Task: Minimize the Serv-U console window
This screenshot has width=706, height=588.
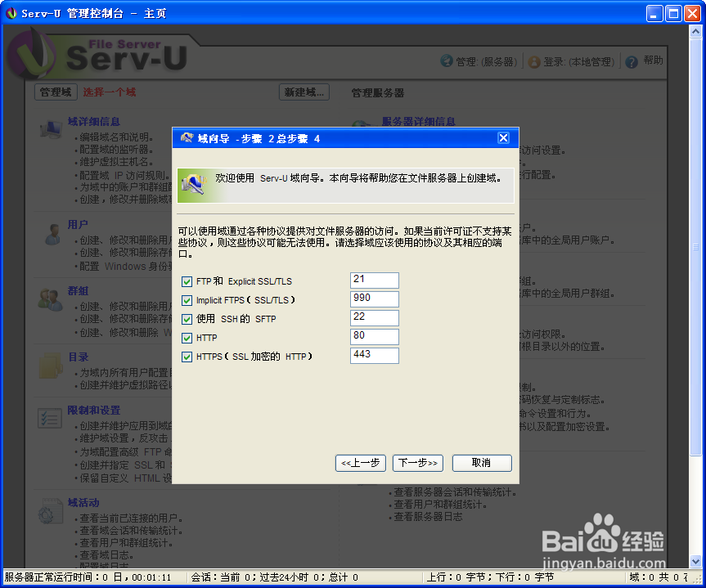Action: pos(654,14)
